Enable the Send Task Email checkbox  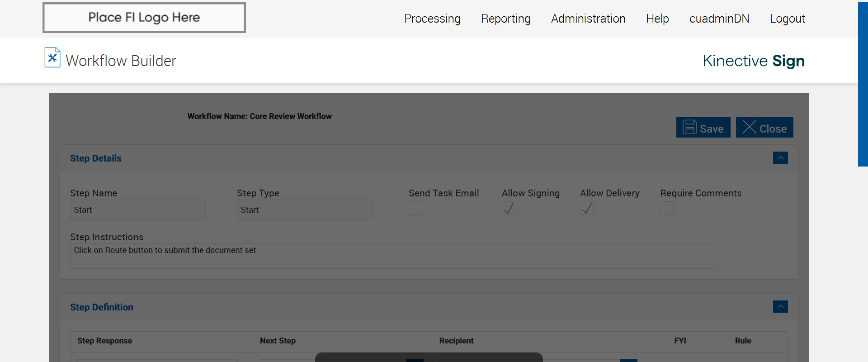[x=415, y=208]
